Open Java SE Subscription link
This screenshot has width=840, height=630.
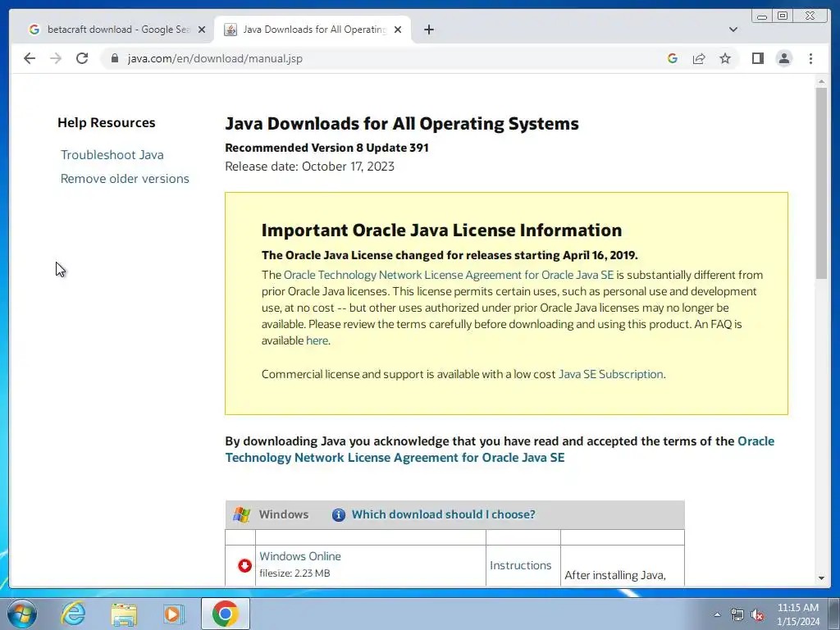(610, 374)
